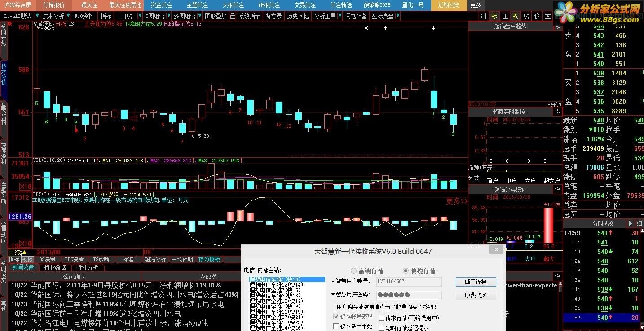Click the 移 move icon
This screenshot has height=331, width=644.
(x=537, y=16)
